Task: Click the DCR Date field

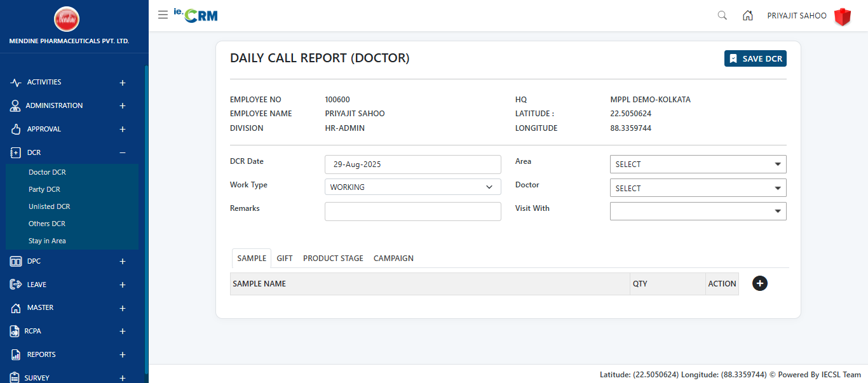Action: (x=412, y=165)
